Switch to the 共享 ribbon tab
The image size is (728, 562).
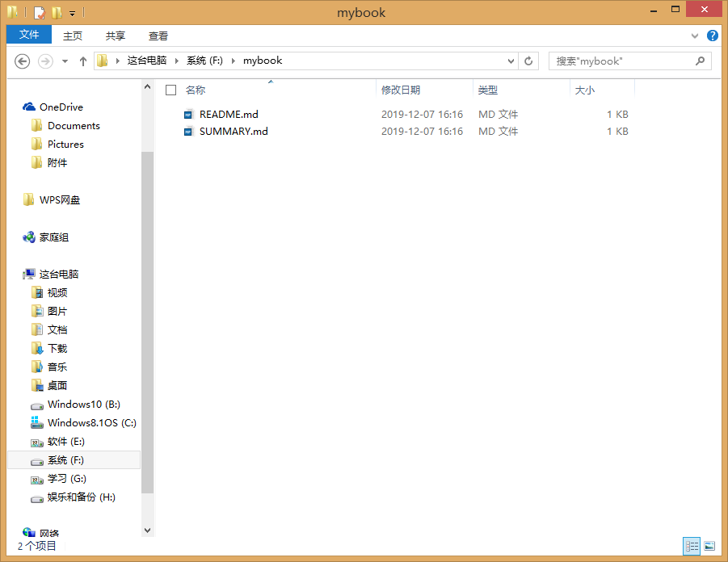[x=116, y=36]
